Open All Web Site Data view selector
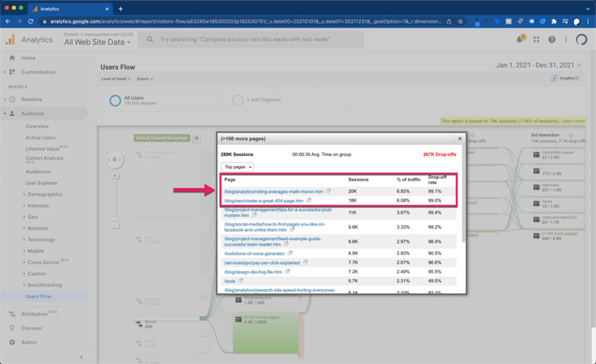The height and width of the screenshot is (364, 596). [97, 42]
